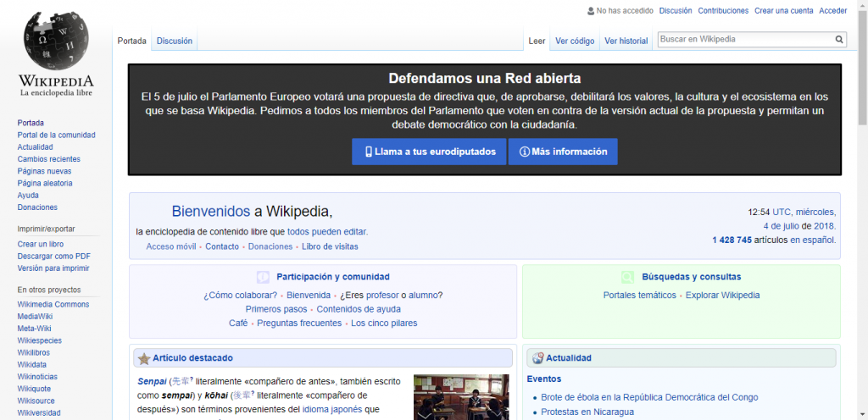Open ¿Cómo colaborar? link
Image resolution: width=868 pixels, height=420 pixels.
(x=240, y=296)
